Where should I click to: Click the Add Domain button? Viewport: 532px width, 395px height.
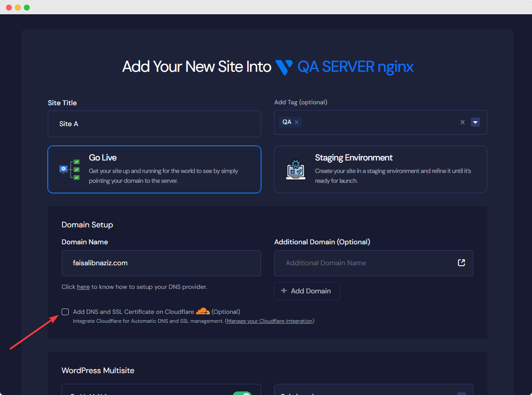coord(307,291)
